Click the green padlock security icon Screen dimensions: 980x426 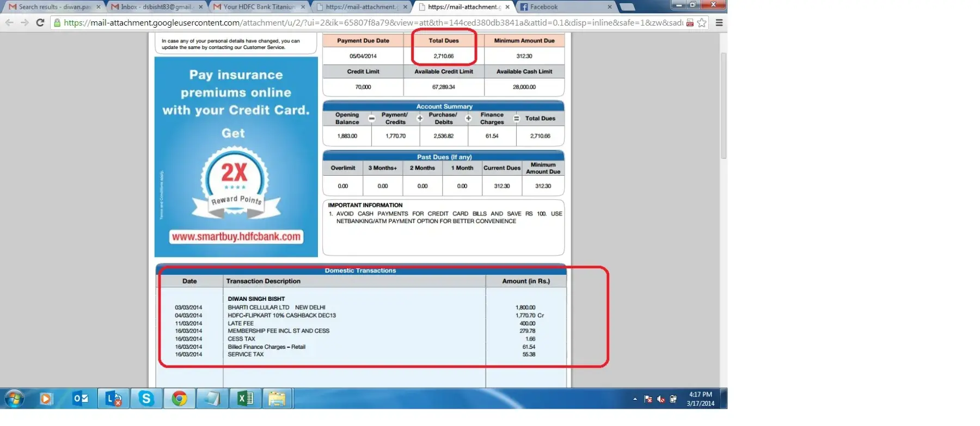(x=57, y=22)
